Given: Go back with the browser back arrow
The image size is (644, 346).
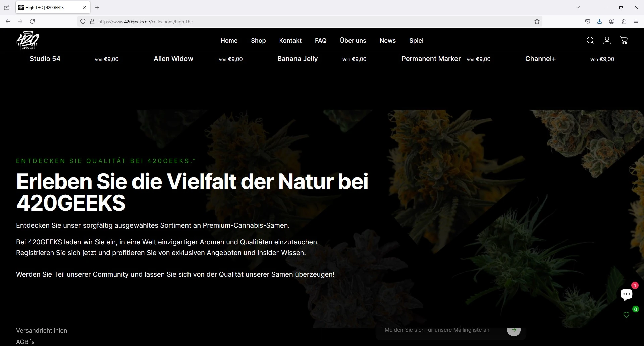Looking at the screenshot, I should (x=8, y=21).
